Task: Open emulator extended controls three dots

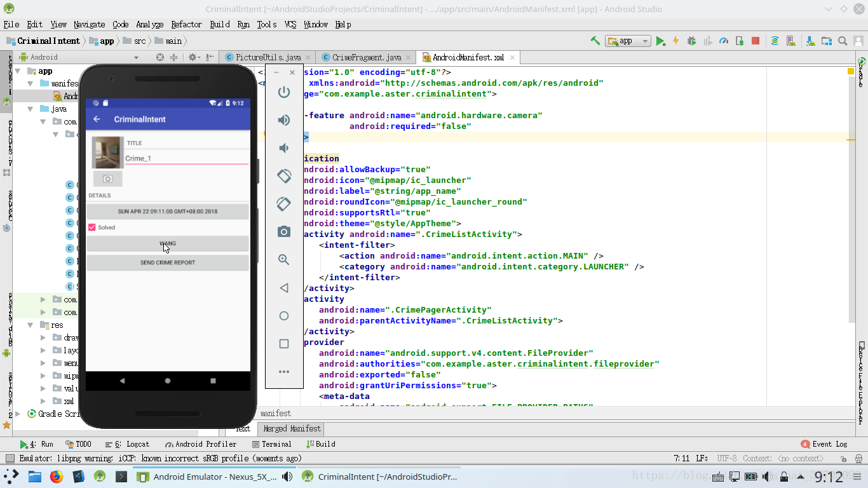Action: [x=284, y=372]
